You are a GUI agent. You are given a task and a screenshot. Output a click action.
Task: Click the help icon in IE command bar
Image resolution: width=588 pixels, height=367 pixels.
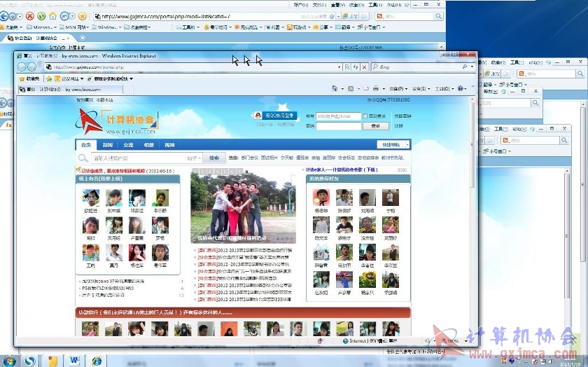coord(460,88)
